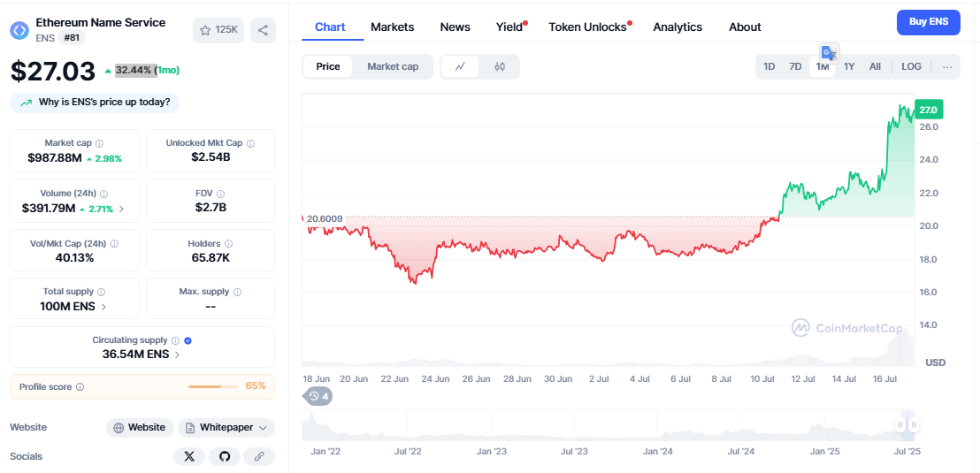
Task: Open info icon next to Market cap
Action: 99,143
